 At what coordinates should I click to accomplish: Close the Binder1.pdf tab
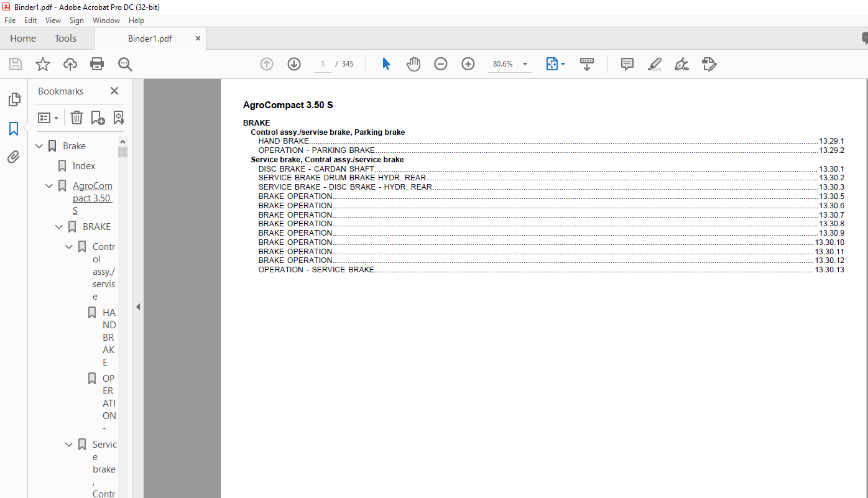[198, 39]
